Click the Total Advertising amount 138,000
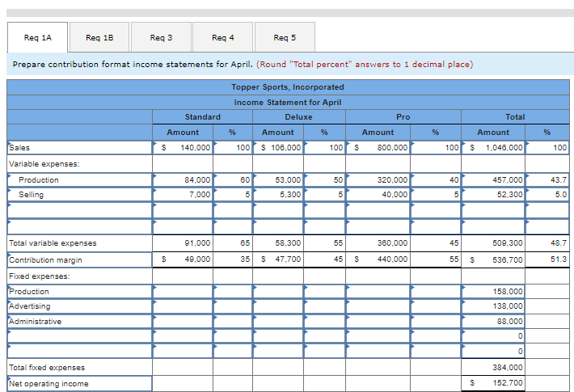 click(x=493, y=306)
